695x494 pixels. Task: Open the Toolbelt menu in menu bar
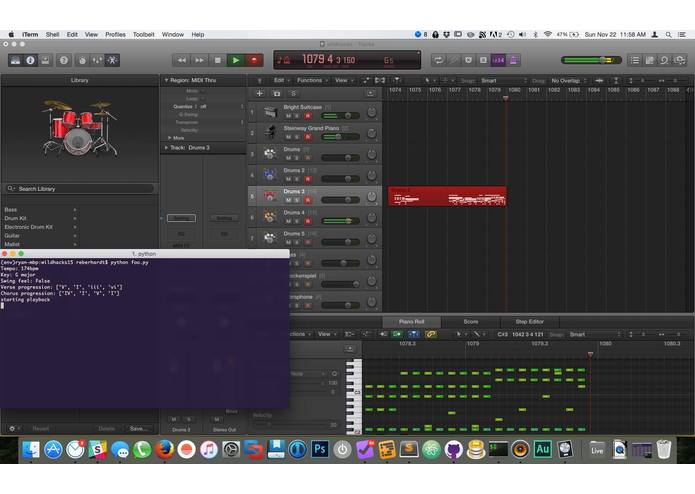coord(144,35)
